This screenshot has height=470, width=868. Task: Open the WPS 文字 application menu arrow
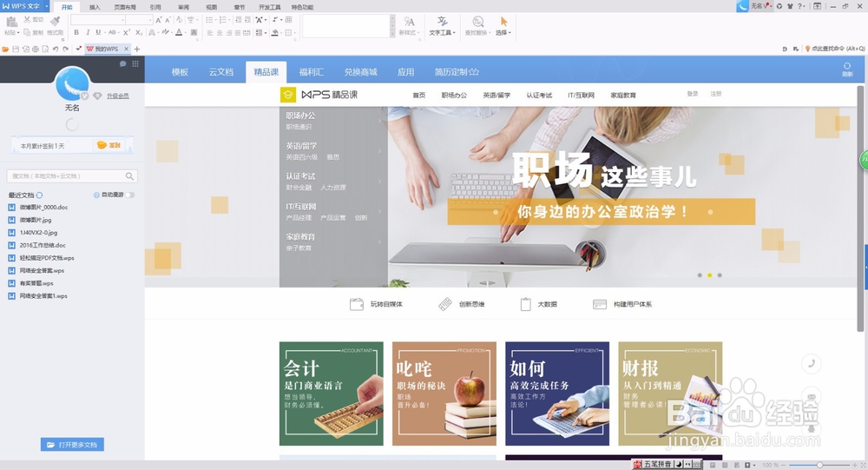click(46, 6)
